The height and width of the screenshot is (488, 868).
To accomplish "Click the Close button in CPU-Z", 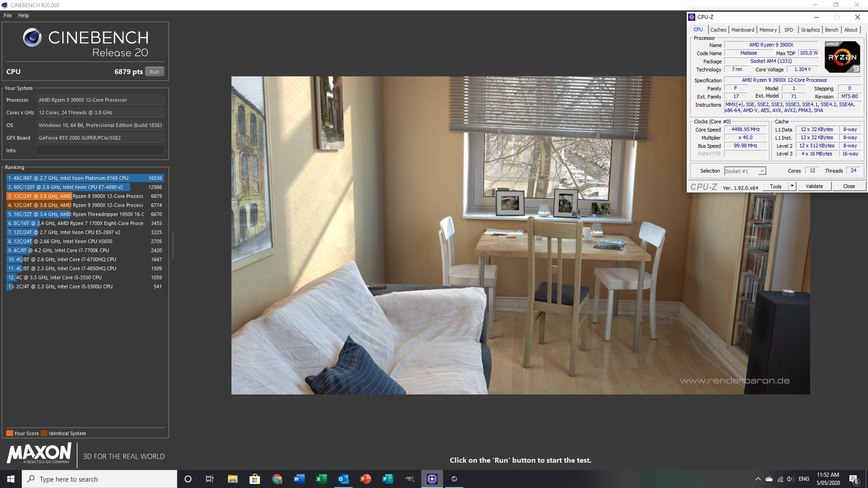I will (x=849, y=186).
